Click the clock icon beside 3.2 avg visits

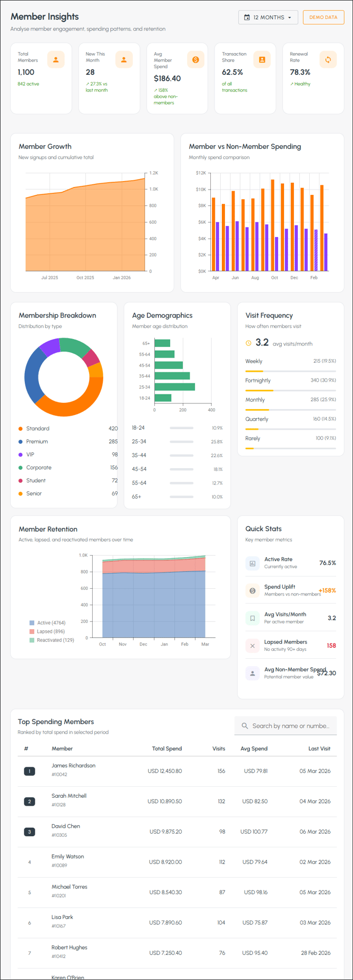click(249, 343)
